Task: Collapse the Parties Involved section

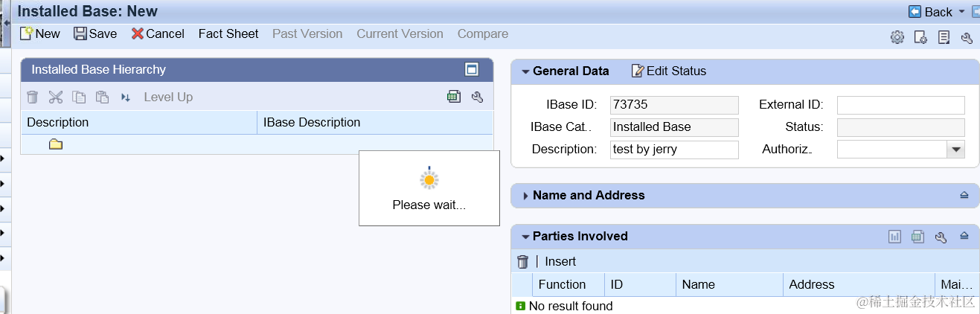Action: pos(525,237)
